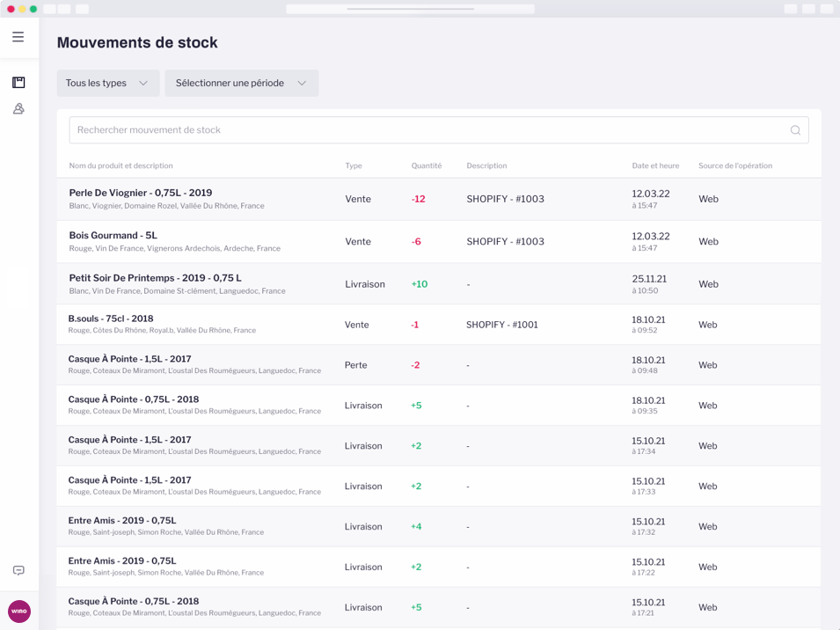Click quantity -2 in the Perte row
This screenshot has height=630, width=840.
point(415,365)
